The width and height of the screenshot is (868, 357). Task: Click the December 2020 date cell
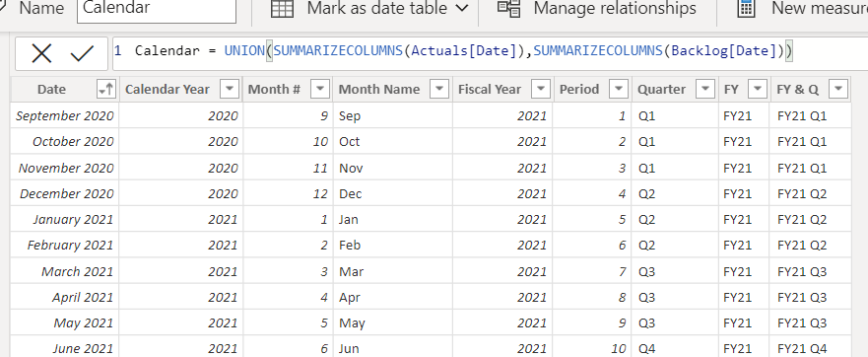pyautogui.click(x=65, y=193)
